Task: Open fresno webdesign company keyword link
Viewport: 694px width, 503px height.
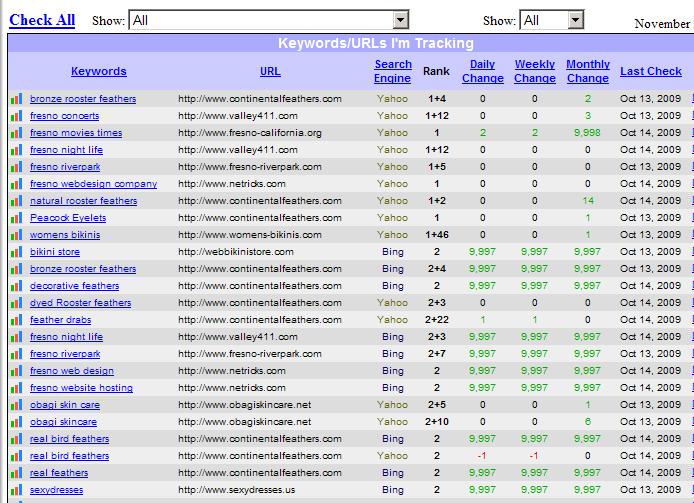Action: point(93,184)
